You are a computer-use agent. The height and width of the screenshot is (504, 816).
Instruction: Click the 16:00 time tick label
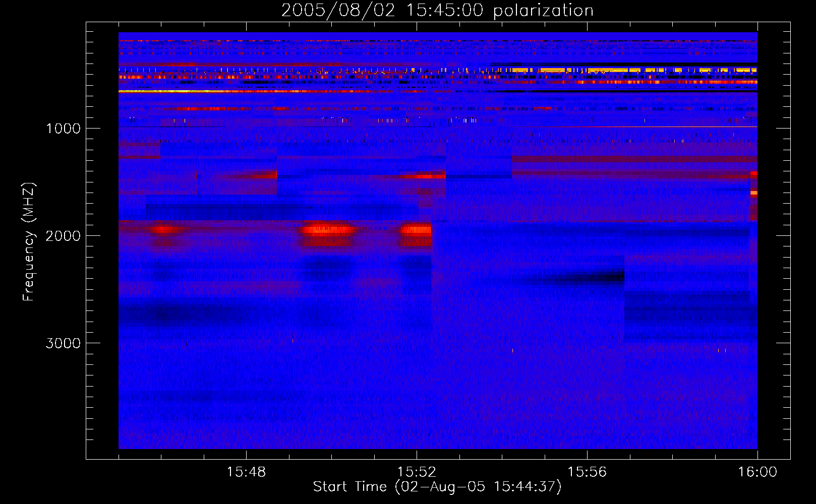[757, 472]
